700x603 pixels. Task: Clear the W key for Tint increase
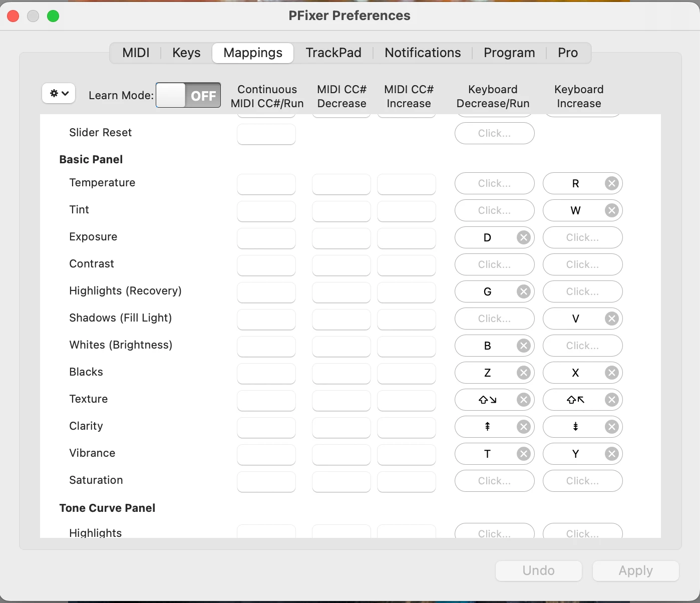tap(611, 210)
